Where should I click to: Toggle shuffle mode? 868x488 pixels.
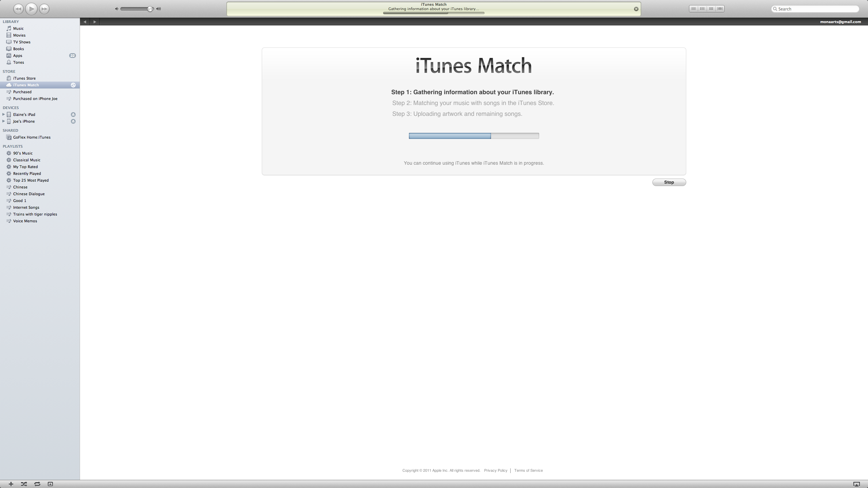tap(24, 484)
